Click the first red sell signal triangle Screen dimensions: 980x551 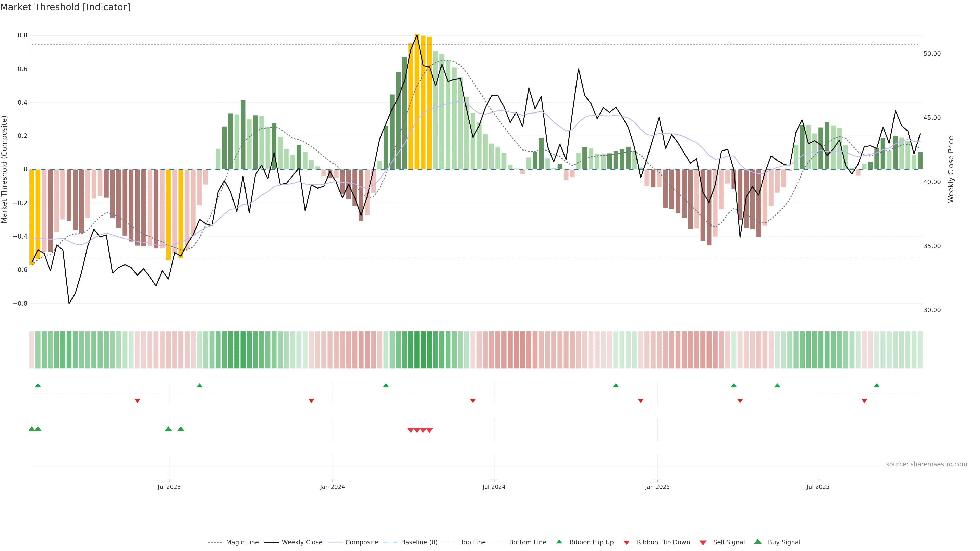(x=410, y=430)
